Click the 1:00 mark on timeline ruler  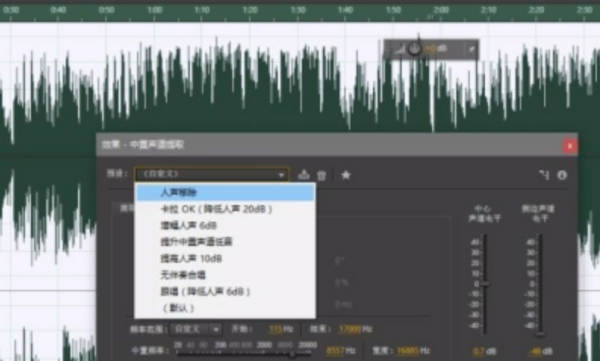pos(155,10)
